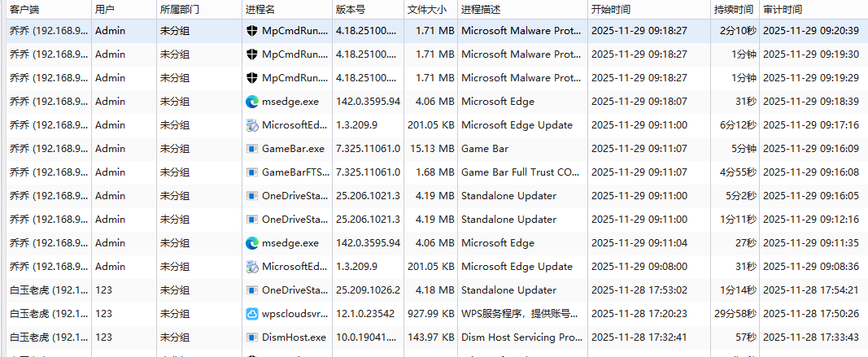Click MpCmdRun shield icon in the 09:19:29 row
868x357 pixels.
point(252,78)
